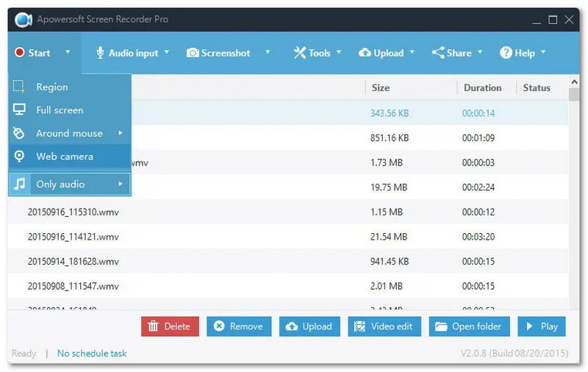Expand the Help dropdown arrow

[543, 51]
